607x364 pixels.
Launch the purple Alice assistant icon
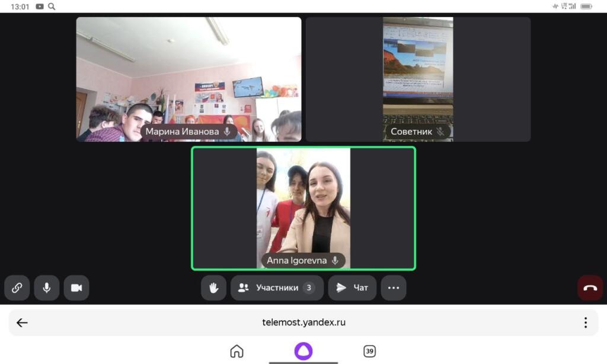pos(303,351)
